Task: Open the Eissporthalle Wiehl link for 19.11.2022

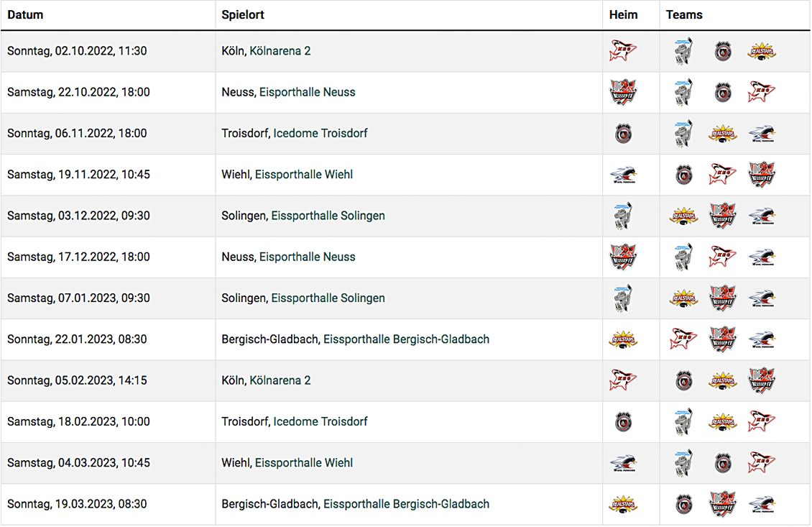Action: coord(304,175)
